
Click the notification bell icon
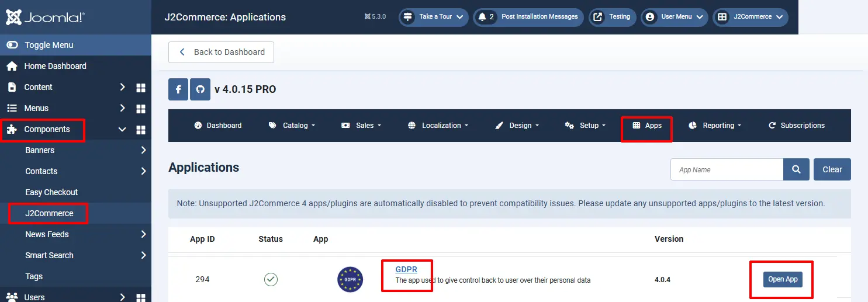tap(482, 17)
